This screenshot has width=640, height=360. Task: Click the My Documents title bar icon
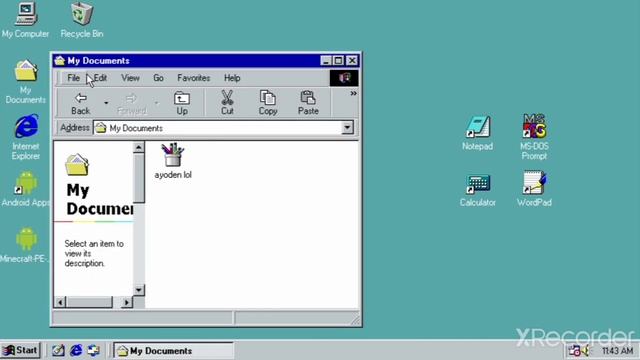click(x=60, y=61)
